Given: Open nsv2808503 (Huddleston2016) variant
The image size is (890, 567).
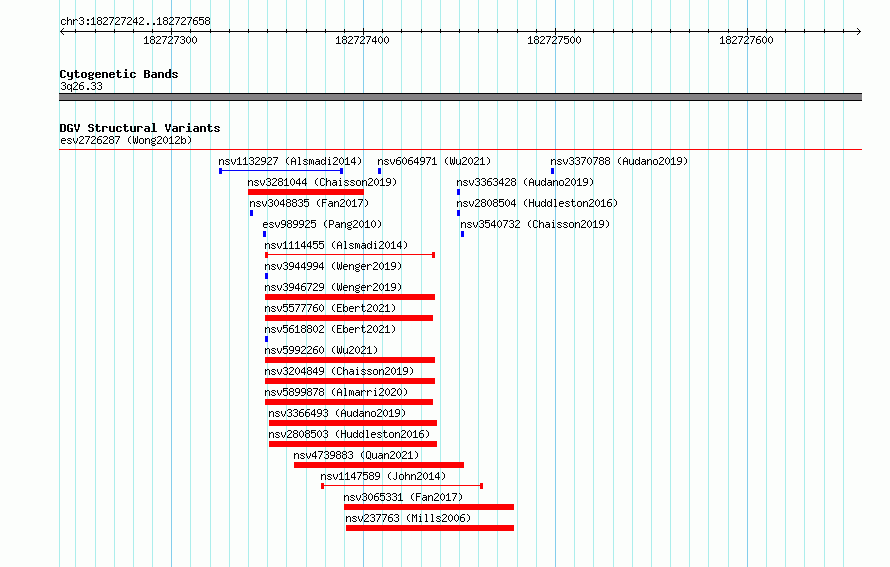Looking at the screenshot, I should tap(349, 434).
